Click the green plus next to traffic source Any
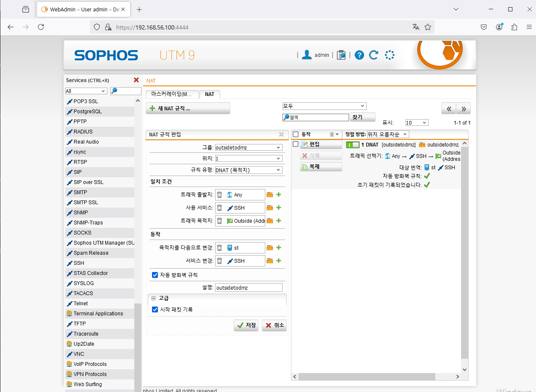Image resolution: width=536 pixels, height=392 pixels. [x=279, y=195]
